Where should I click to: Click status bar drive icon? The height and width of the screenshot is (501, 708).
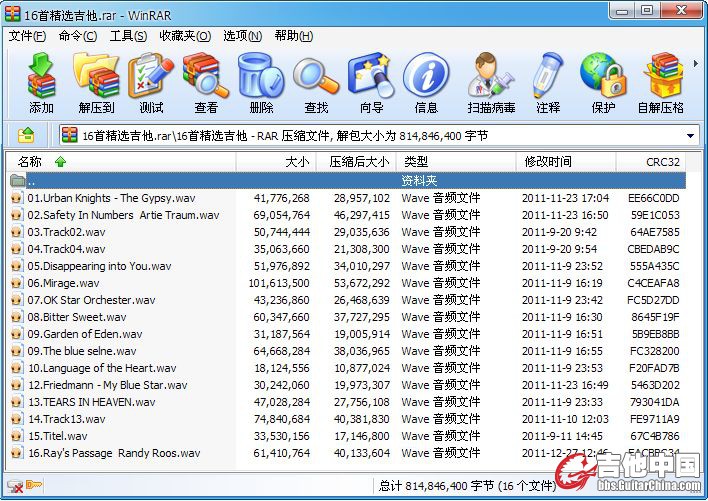[x=15, y=486]
